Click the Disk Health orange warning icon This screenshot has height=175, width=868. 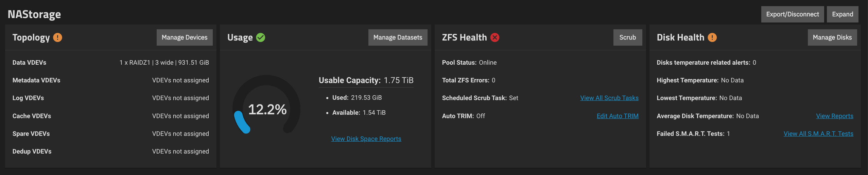click(712, 37)
